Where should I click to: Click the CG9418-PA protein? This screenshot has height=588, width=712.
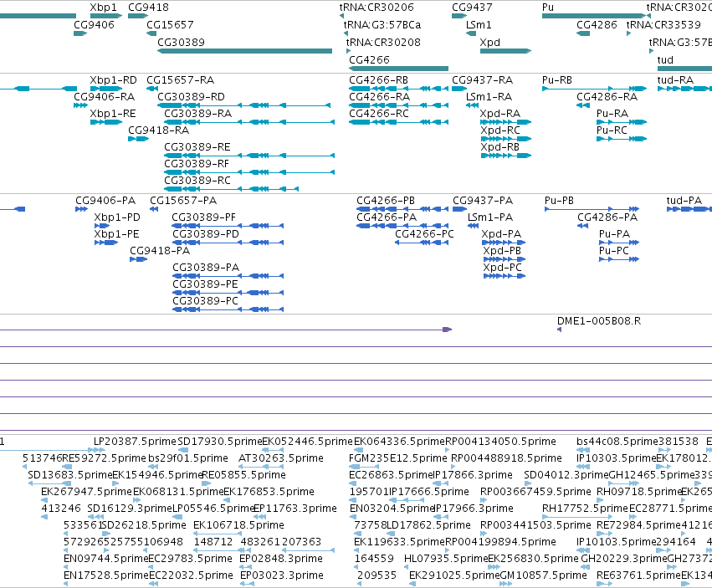pyautogui.click(x=139, y=259)
